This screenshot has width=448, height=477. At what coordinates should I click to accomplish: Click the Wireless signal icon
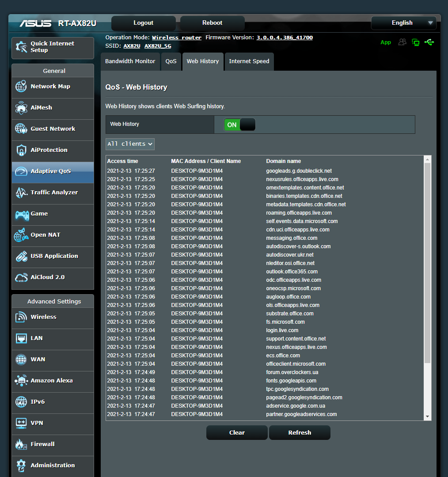(21, 317)
